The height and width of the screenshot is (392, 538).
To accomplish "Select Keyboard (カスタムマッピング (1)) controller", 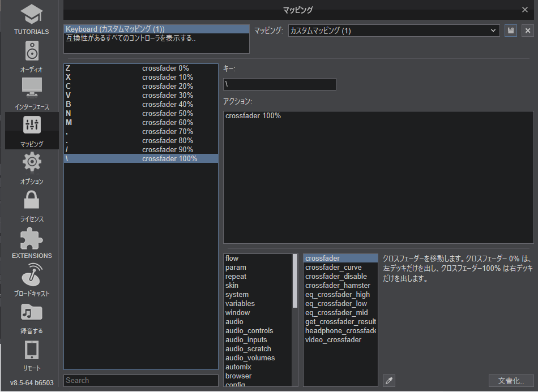I will pyautogui.click(x=156, y=29).
